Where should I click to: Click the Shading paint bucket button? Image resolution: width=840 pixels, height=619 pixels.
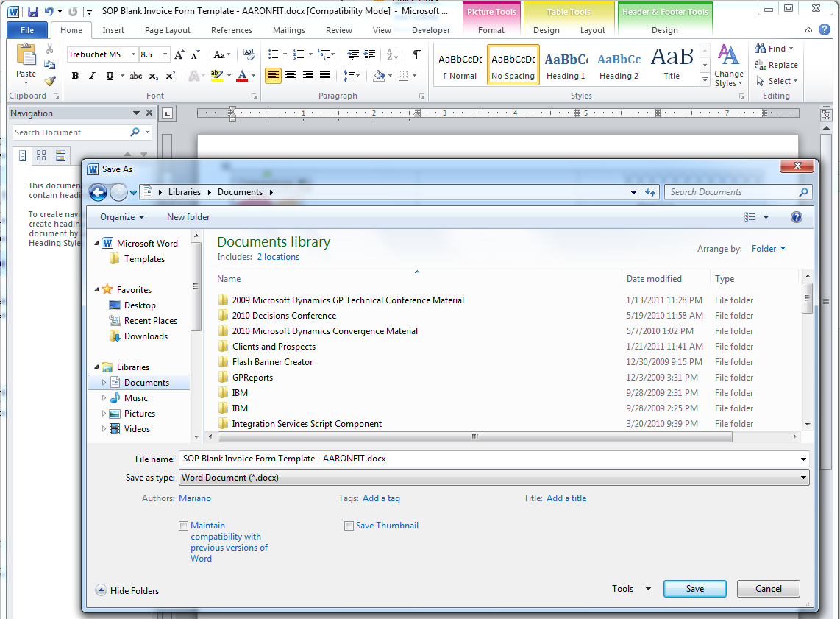tap(379, 76)
